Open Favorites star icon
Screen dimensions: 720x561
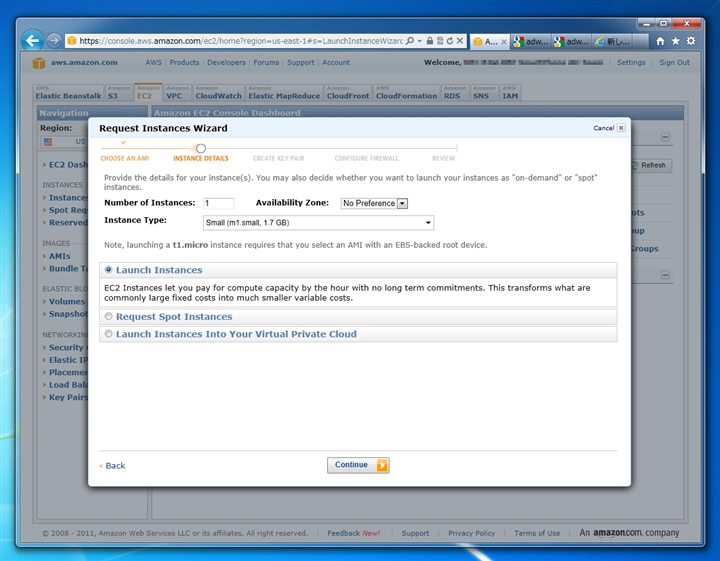675,41
